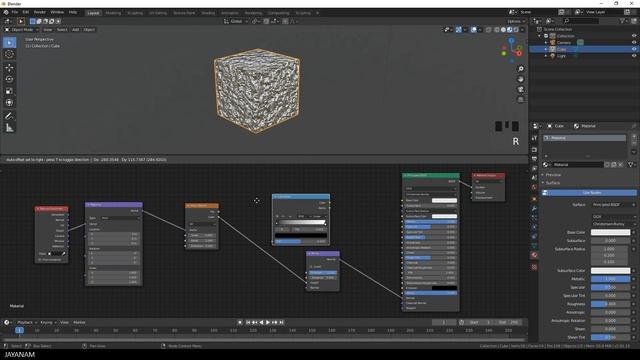640x360 pixels.
Task: Click the Blender logo icon
Action: [x=6, y=13]
